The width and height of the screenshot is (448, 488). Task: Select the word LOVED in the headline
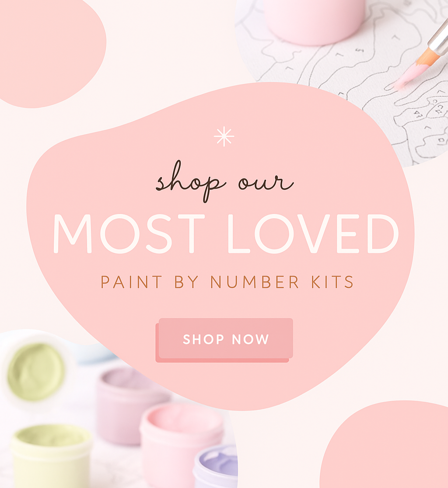(x=313, y=234)
